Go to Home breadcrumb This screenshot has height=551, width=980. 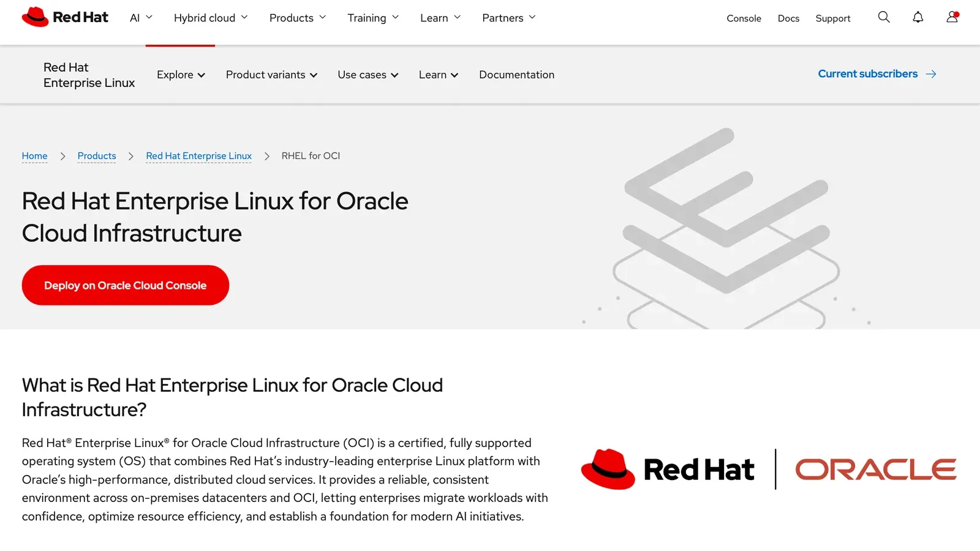pyautogui.click(x=34, y=156)
